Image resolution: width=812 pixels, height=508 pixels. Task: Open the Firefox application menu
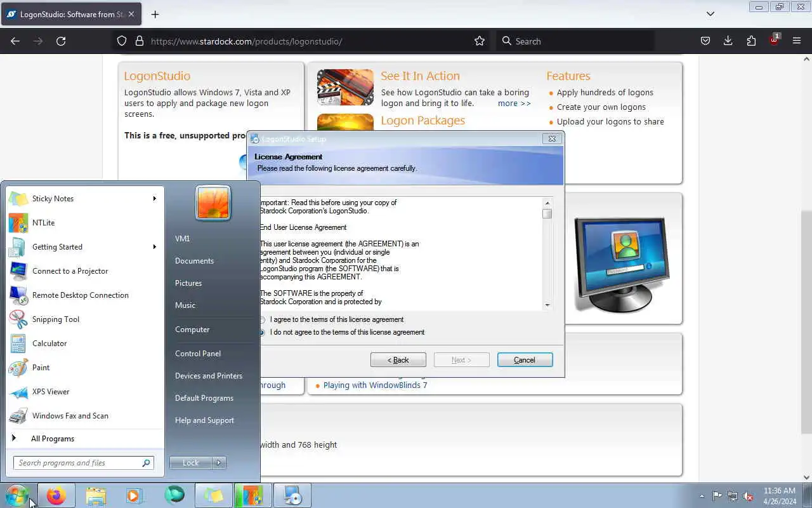[797, 41]
